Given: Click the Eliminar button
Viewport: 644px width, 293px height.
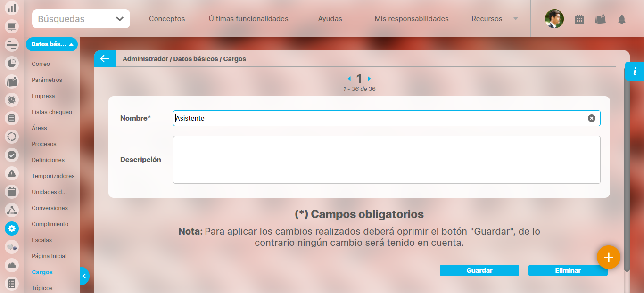Looking at the screenshot, I should point(568,270).
